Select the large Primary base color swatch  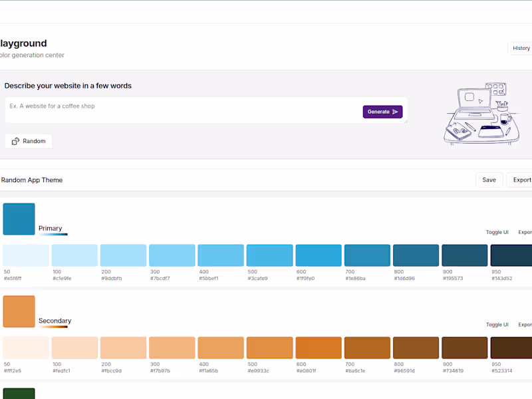pos(19,219)
